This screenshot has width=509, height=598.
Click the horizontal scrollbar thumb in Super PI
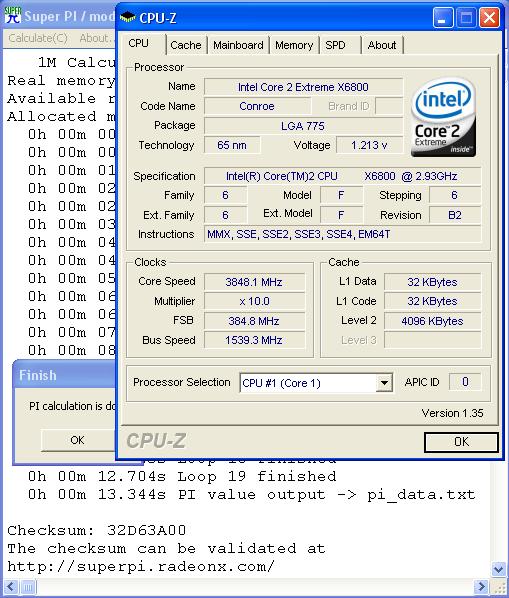pyautogui.click(x=28, y=587)
